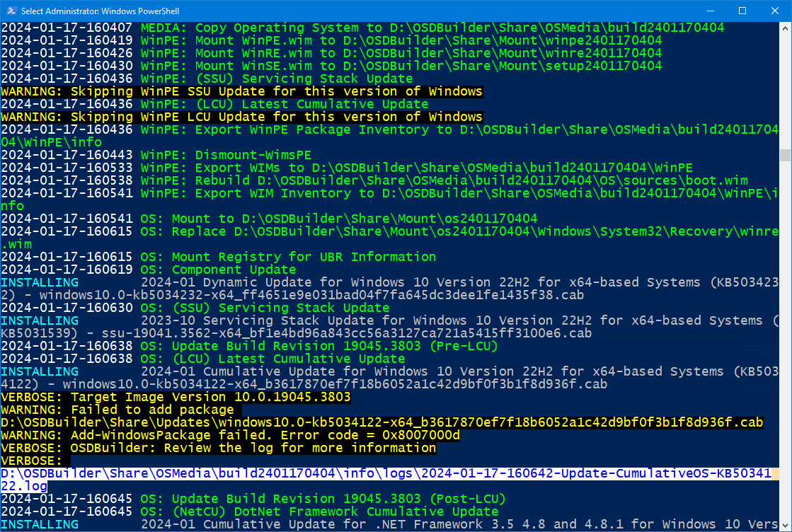Image resolution: width=792 pixels, height=532 pixels.
Task: Click the line 'MEDIA: Copy Operating System'
Action: [x=362, y=28]
